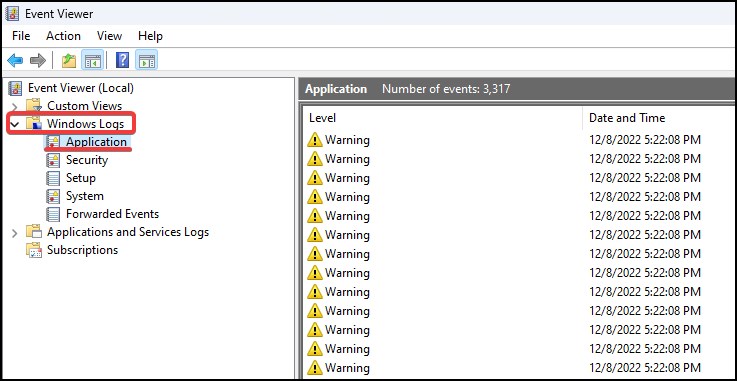
Task: Select the Security log
Action: [x=87, y=160]
